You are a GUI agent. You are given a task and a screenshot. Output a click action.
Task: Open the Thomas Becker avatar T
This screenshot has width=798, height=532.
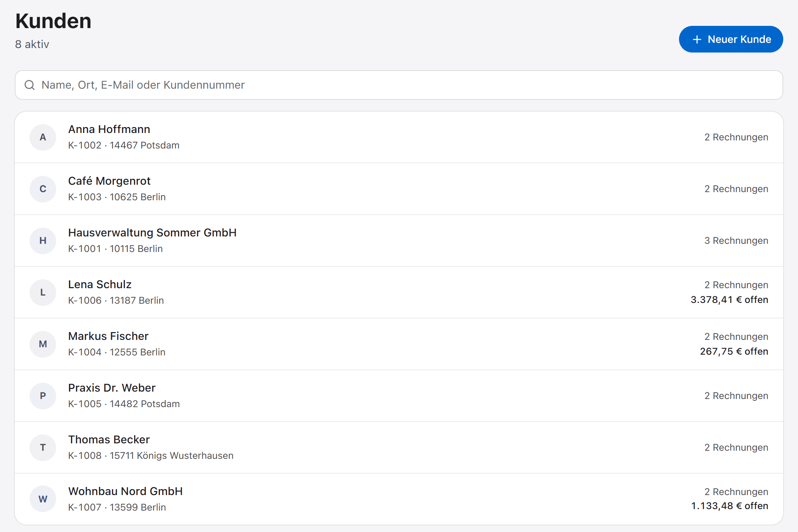[x=43, y=448]
